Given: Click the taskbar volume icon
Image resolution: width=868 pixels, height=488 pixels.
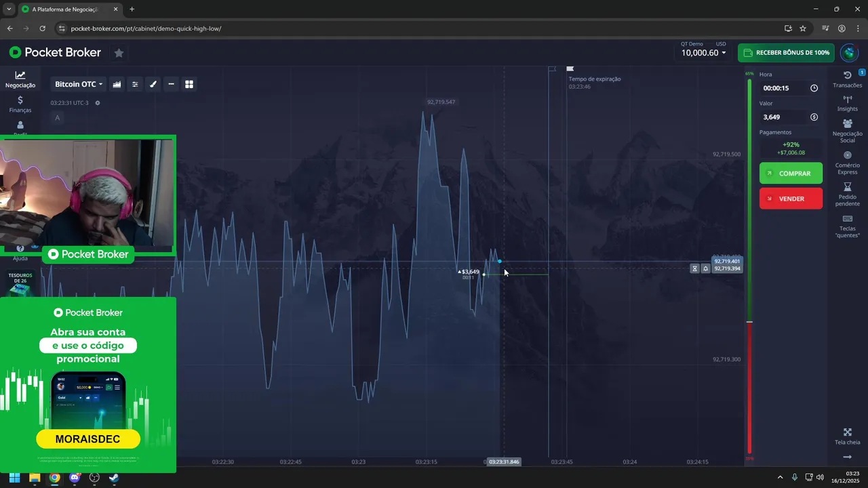Looking at the screenshot, I should (821, 477).
